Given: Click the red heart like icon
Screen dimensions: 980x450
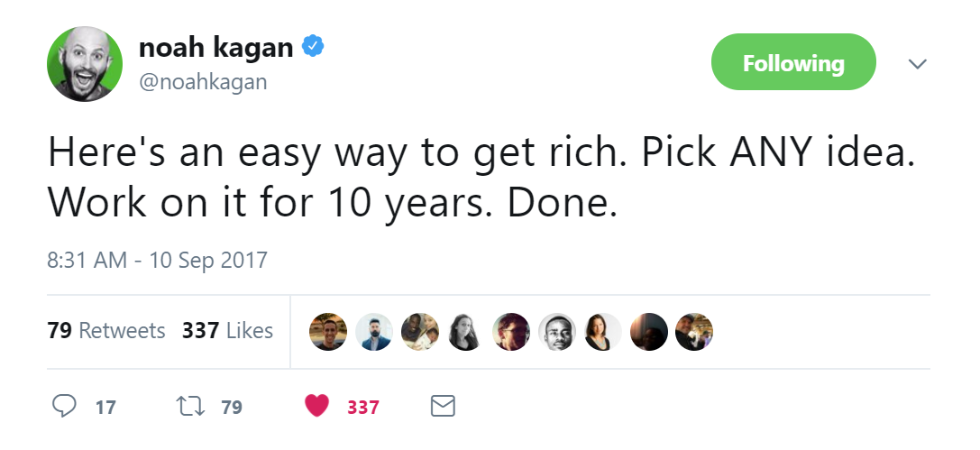Looking at the screenshot, I should 316,407.
